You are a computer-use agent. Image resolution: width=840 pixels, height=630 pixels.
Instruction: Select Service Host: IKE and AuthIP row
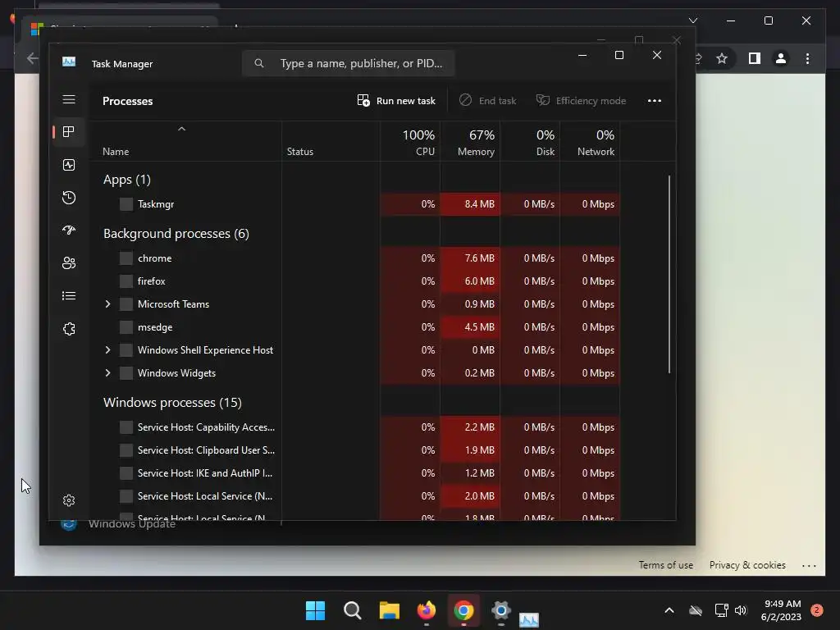coord(355,473)
